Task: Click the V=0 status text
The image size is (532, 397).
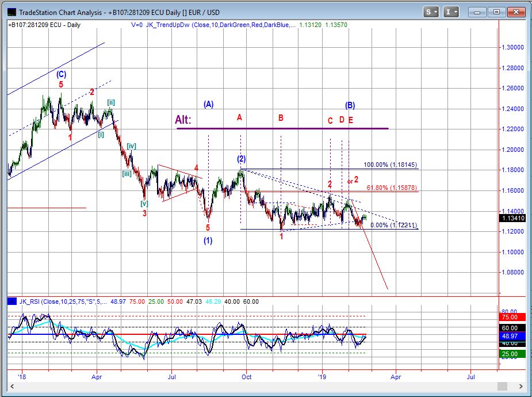Action: click(x=137, y=25)
